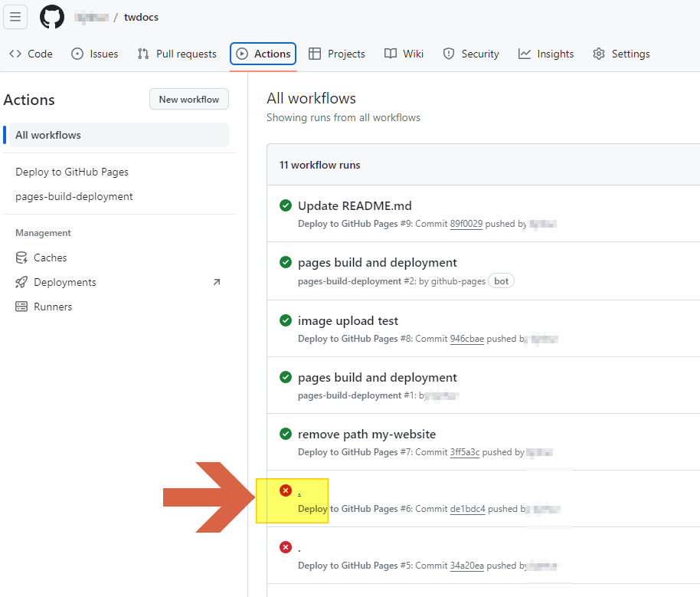Go to GitHub home via Octocat logo

[52, 17]
